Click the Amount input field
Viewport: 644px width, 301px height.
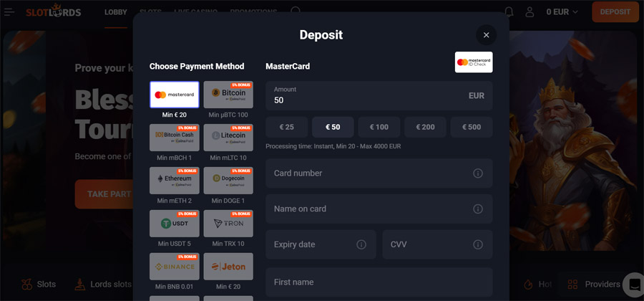pyautogui.click(x=379, y=95)
